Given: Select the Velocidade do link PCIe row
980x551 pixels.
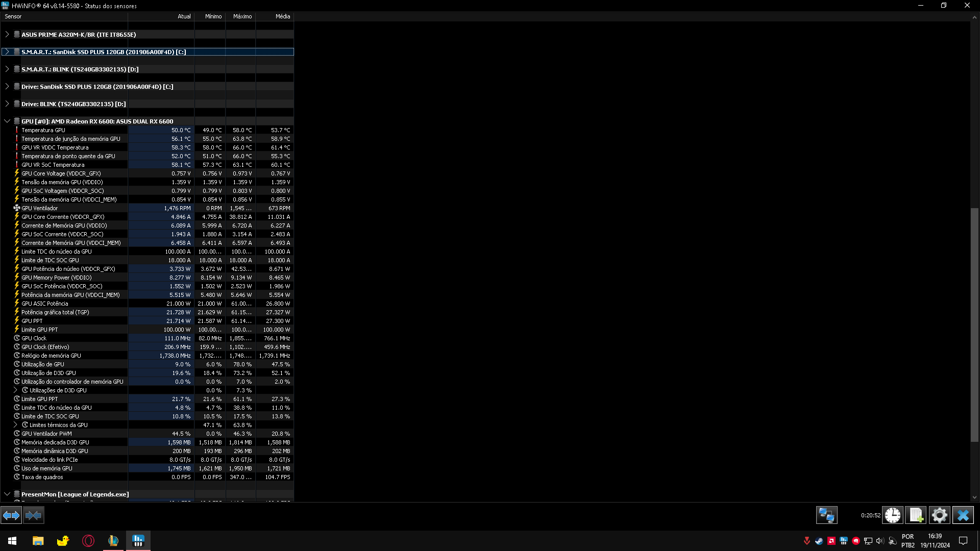Looking at the screenshot, I should point(50,460).
